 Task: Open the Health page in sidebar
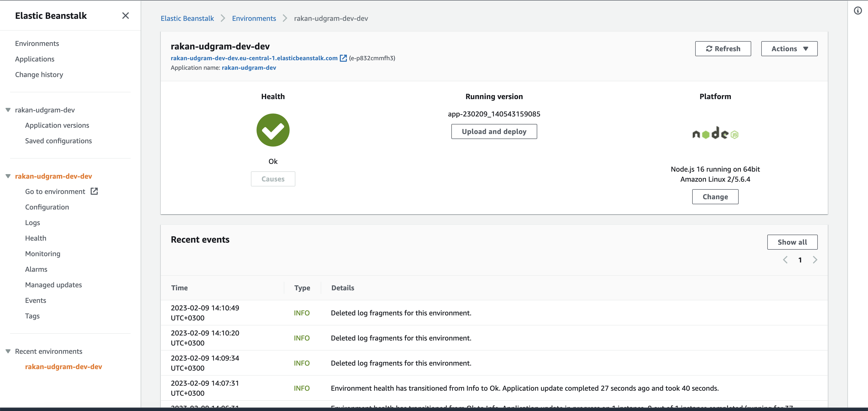[35, 238]
